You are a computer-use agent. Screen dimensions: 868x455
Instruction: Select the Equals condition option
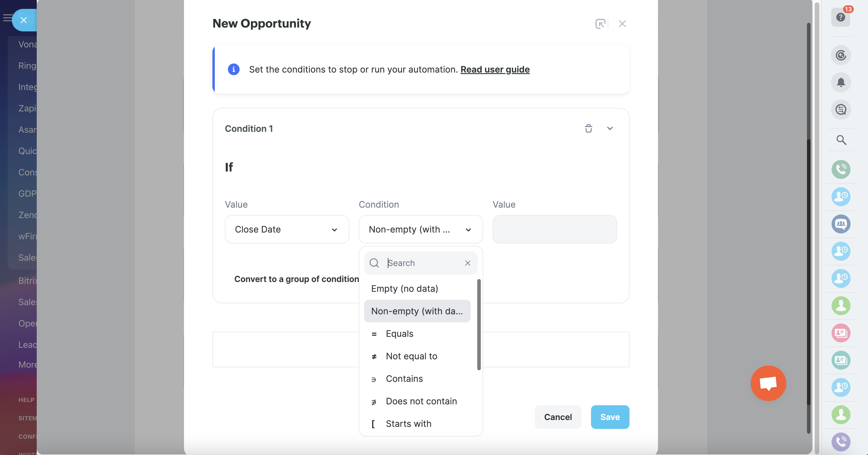[399, 334]
